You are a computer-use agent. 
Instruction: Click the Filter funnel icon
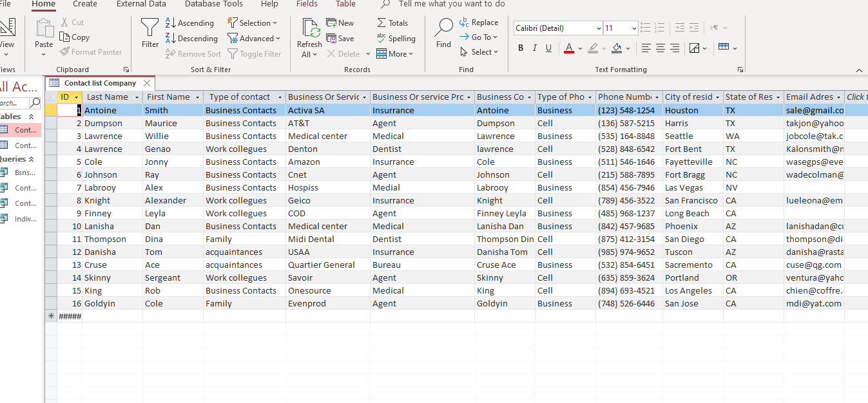[x=149, y=27]
